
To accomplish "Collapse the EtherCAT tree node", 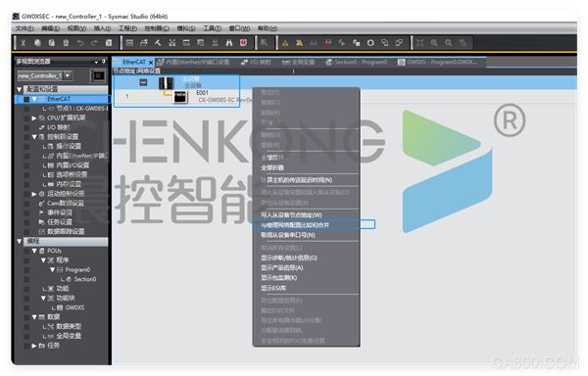I will click(x=34, y=99).
